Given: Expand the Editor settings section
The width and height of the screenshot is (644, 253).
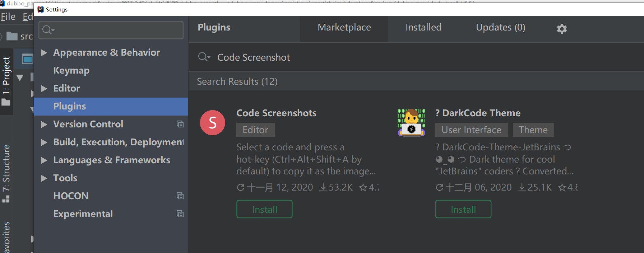Looking at the screenshot, I should point(44,89).
